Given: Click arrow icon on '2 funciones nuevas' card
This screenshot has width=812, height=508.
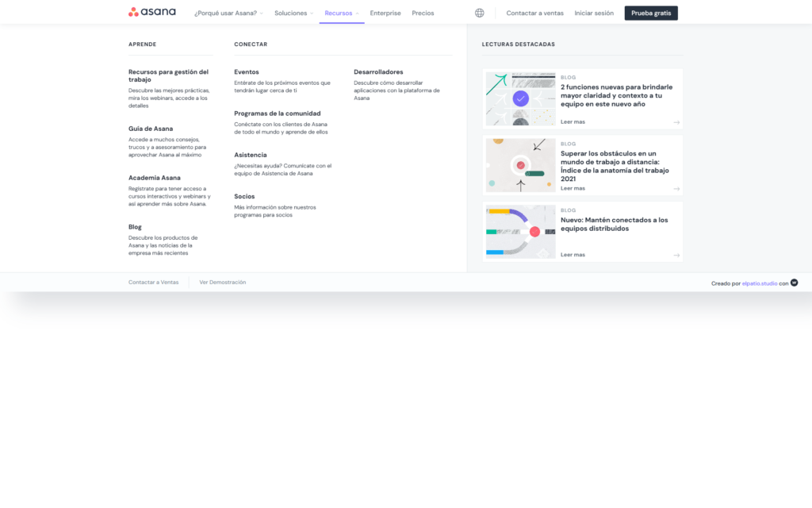Looking at the screenshot, I should [676, 122].
